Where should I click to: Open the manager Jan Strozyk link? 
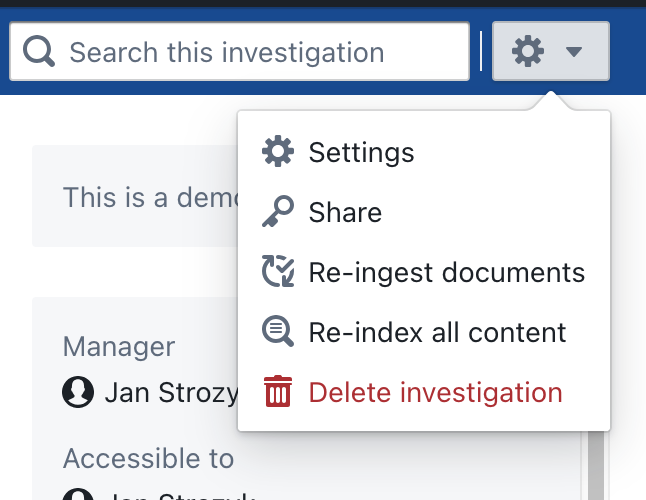click(x=172, y=392)
